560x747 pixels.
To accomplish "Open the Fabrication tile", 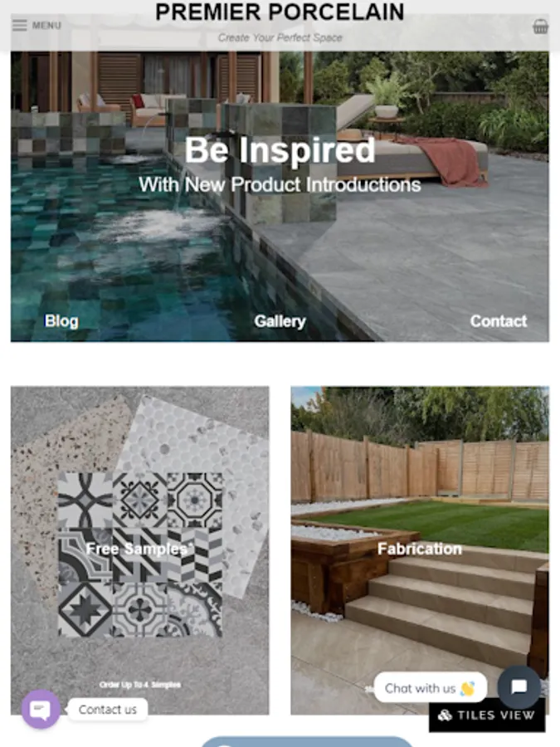I will click(420, 549).
